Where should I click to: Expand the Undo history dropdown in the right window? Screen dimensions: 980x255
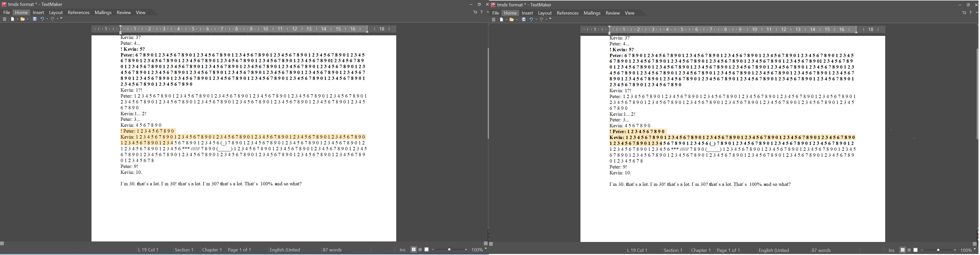click(x=536, y=20)
